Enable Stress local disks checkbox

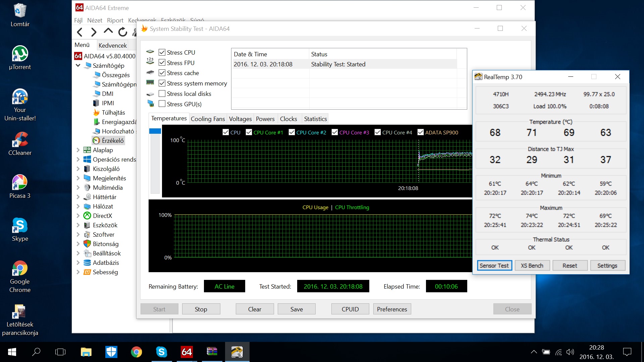click(162, 94)
